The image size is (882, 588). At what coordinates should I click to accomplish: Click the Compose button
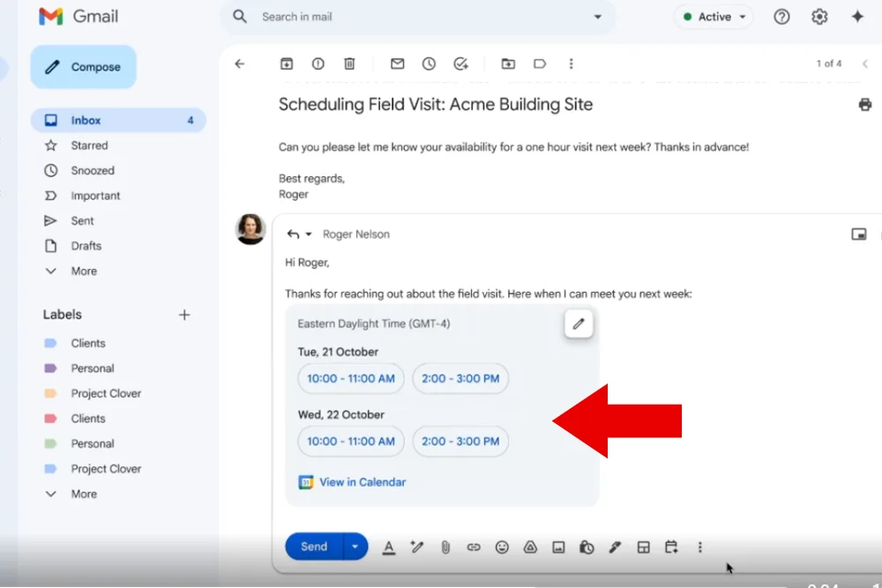coord(84,67)
